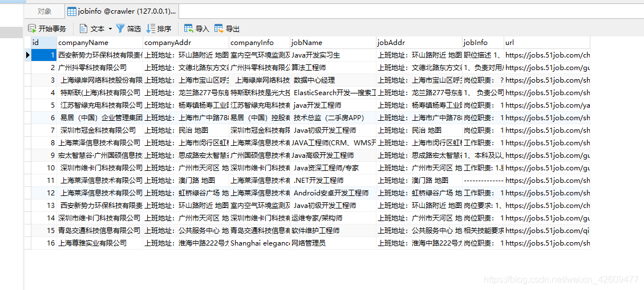Select jobName cell java开发工程师 in row 5
Viewport: 644px width, 290px height.
coord(333,105)
